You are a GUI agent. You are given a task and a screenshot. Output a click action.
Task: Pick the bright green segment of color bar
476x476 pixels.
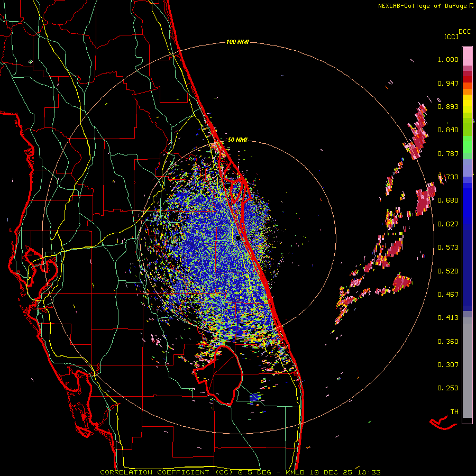[467, 144]
